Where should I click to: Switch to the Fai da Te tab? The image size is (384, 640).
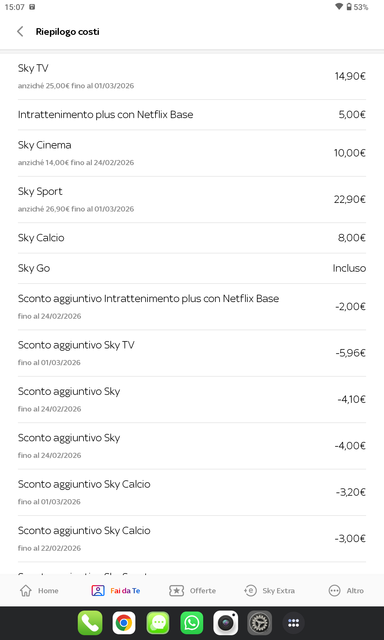[x=116, y=591]
